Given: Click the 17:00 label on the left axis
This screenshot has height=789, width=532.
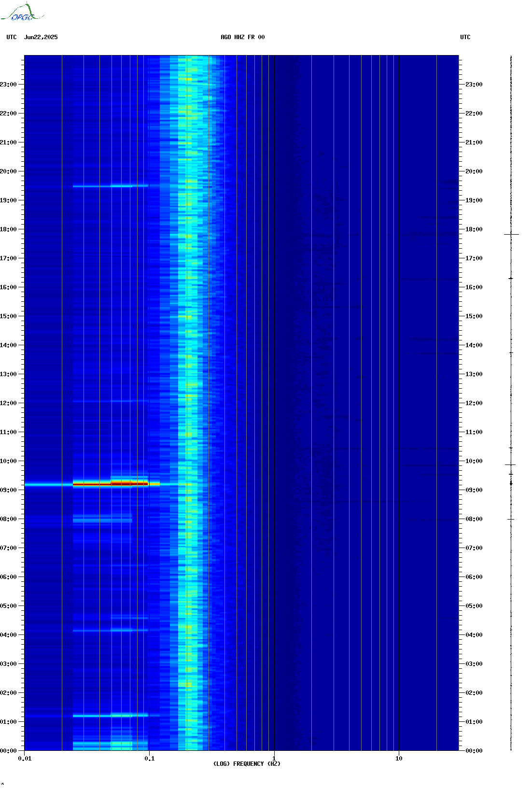Looking at the screenshot, I should 8,258.
